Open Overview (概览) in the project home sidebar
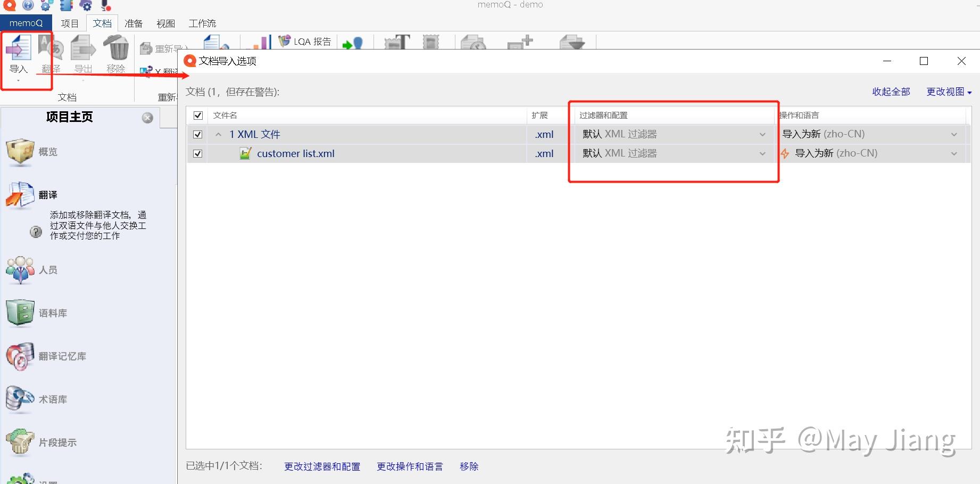 point(32,152)
